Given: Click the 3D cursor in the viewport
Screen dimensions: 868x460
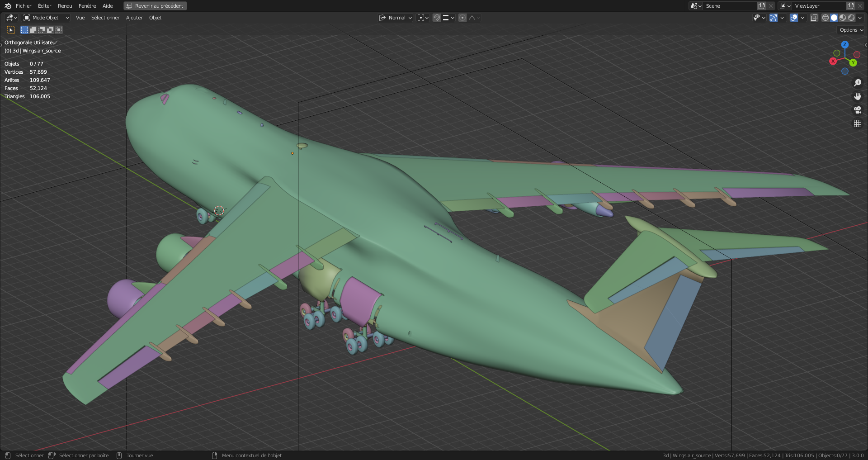Looking at the screenshot, I should point(219,210).
